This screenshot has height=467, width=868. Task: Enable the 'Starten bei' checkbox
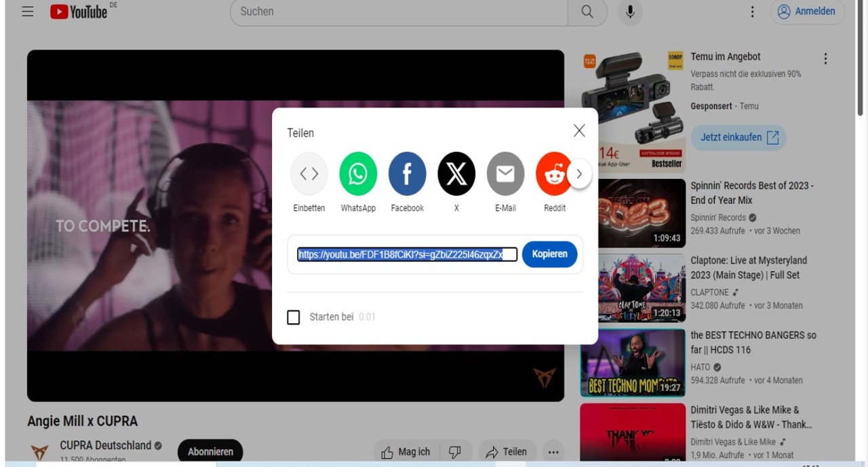point(294,317)
